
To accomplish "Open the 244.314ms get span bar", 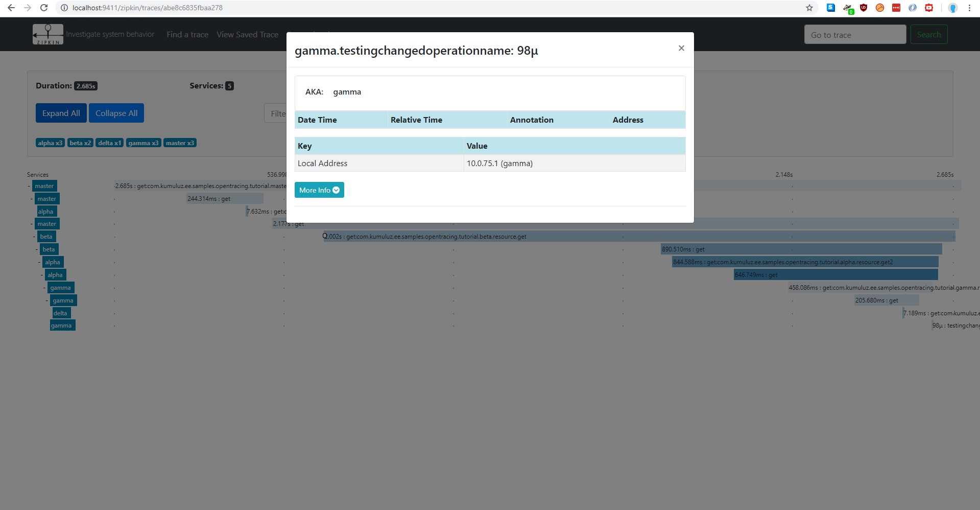I will [x=225, y=199].
